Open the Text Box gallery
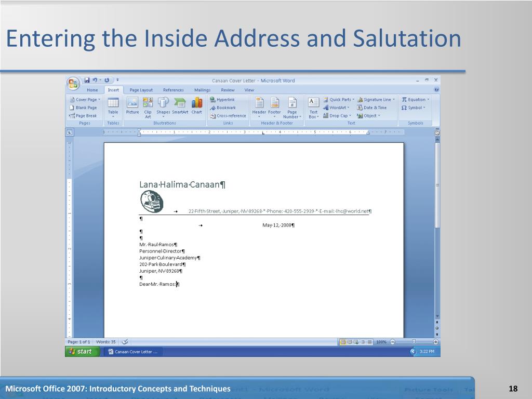 click(313, 108)
